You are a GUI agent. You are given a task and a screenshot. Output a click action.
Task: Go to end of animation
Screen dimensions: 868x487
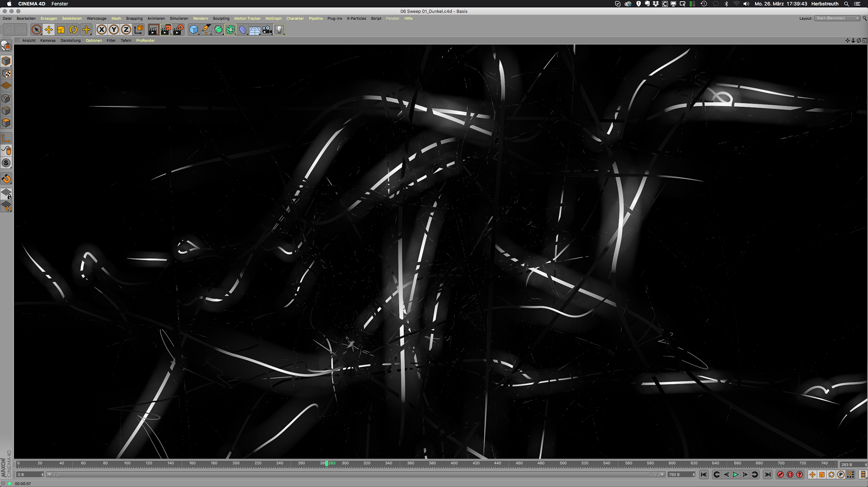click(767, 474)
